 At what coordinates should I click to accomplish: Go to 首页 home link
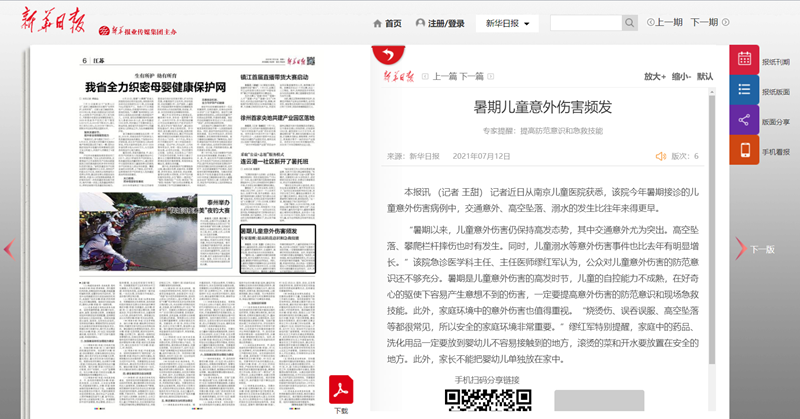click(x=388, y=23)
